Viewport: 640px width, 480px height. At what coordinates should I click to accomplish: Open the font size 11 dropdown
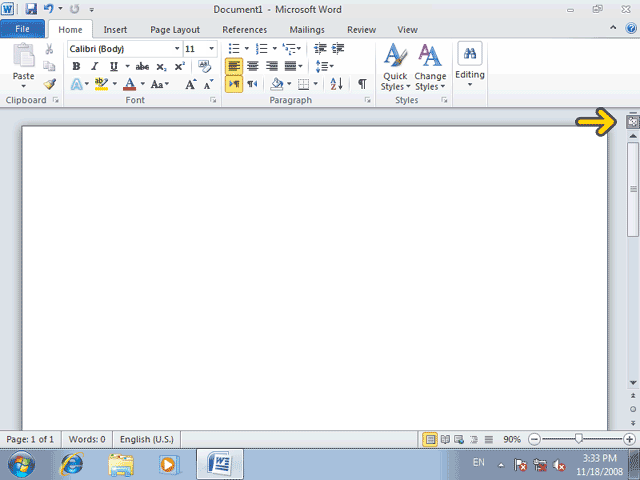211,49
